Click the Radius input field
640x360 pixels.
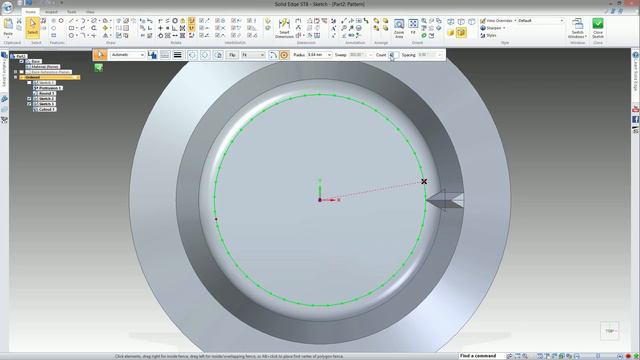point(316,55)
